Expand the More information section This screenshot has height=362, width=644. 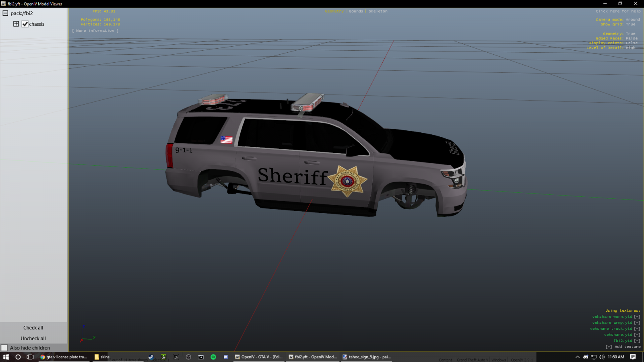(x=95, y=31)
